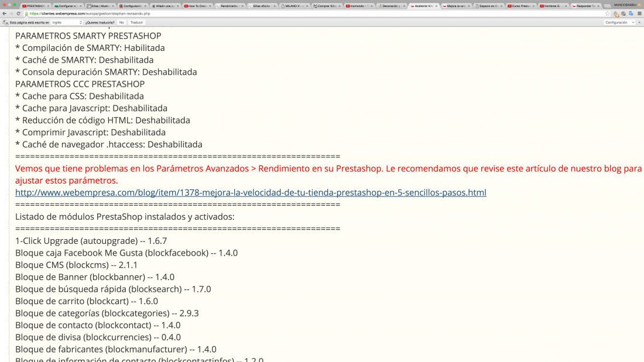Click the Bloque de categorías (blockcategories) row
The image size is (644, 362).
(107, 313)
